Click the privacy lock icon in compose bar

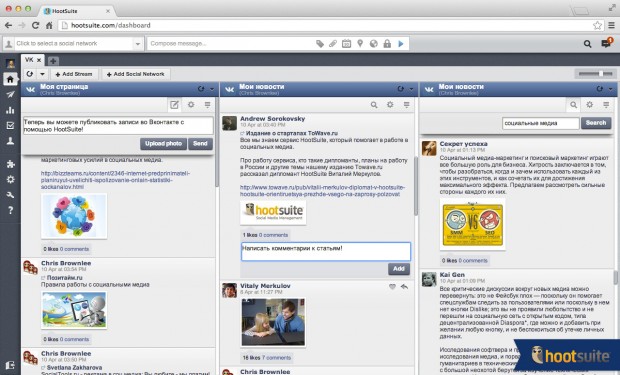387,44
